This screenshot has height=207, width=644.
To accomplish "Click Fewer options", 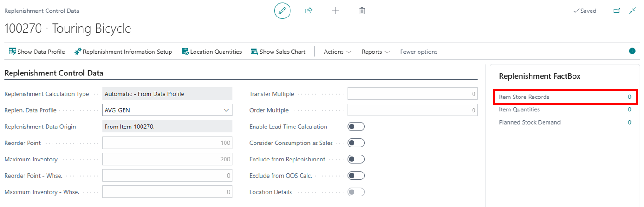I will click(419, 52).
